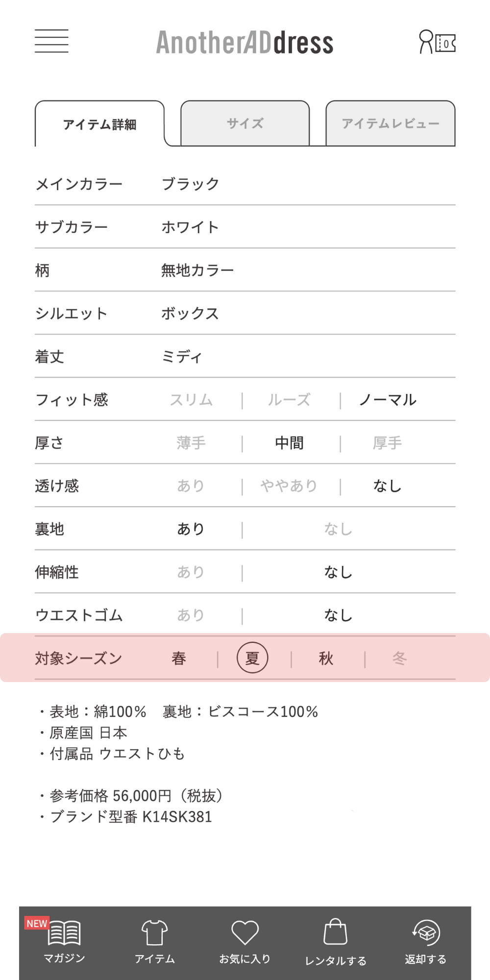Viewport: 490px width, 980px height.
Task: Select 秋 in target season row
Action: pyautogui.click(x=326, y=658)
